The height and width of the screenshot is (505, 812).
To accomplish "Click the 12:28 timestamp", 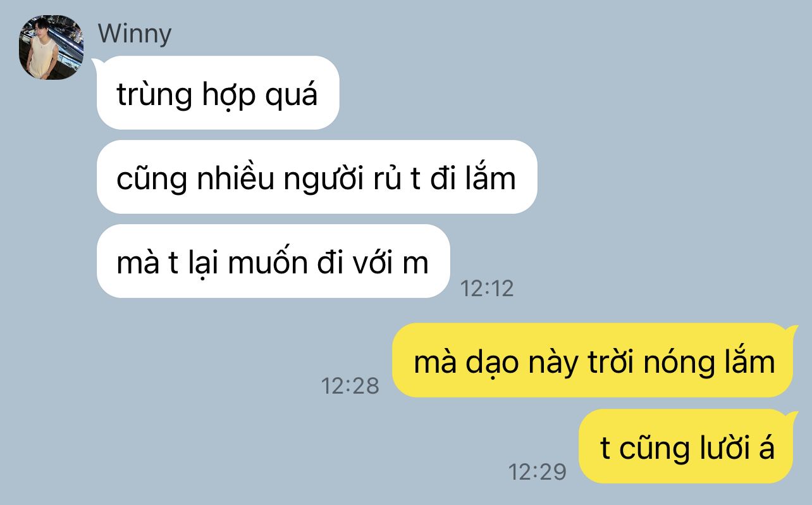I will [350, 385].
